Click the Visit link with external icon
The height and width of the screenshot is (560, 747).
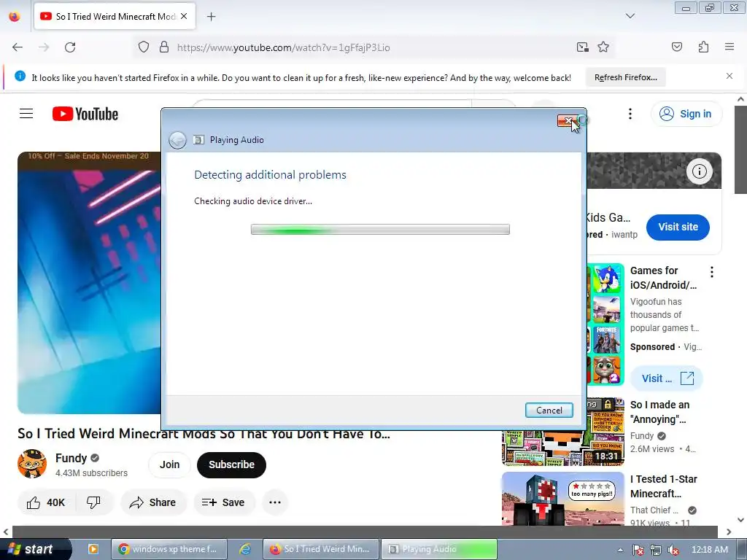coord(667,378)
